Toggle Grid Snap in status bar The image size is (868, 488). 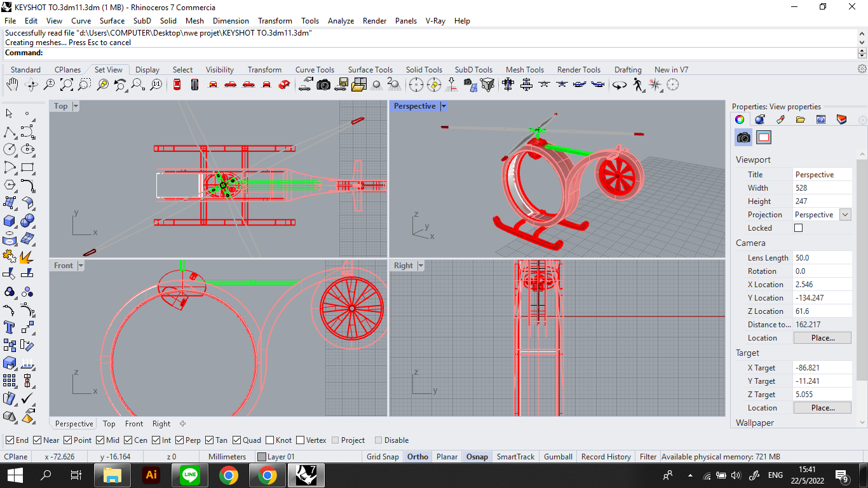coord(383,457)
